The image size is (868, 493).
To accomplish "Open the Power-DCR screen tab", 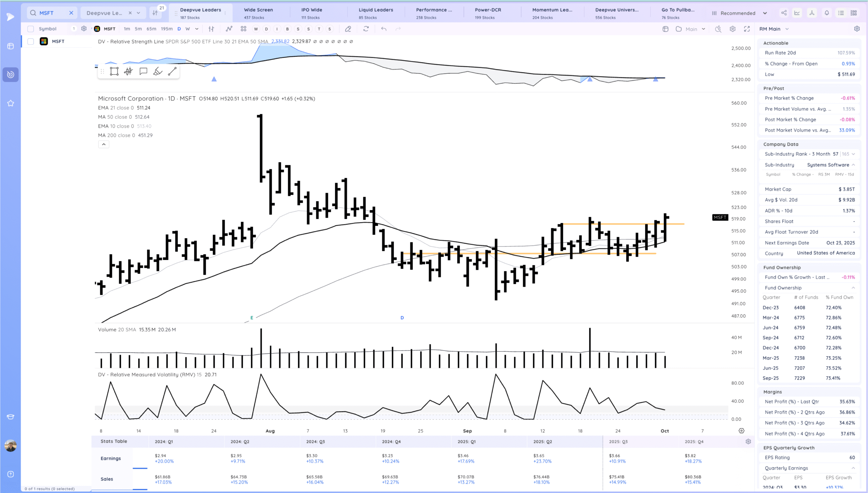I will click(x=488, y=13).
